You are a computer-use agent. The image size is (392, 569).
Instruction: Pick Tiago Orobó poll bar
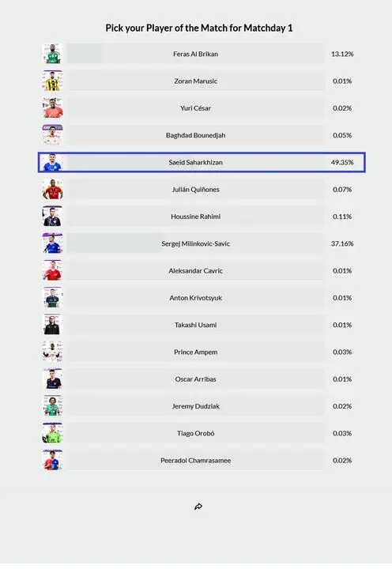195,433
